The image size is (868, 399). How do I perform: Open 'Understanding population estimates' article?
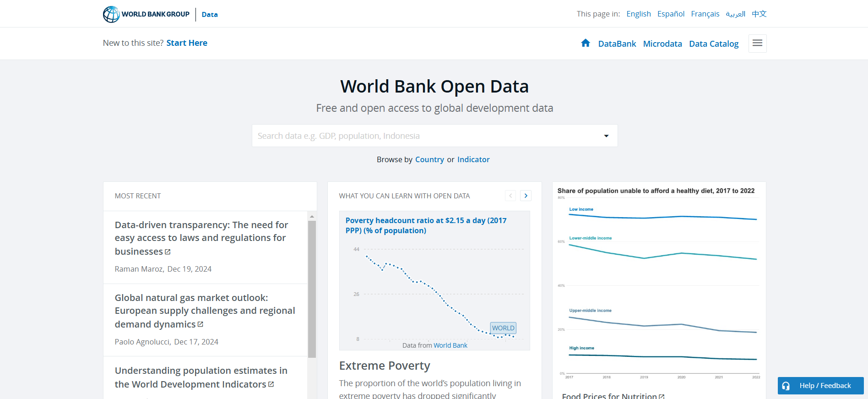click(201, 377)
